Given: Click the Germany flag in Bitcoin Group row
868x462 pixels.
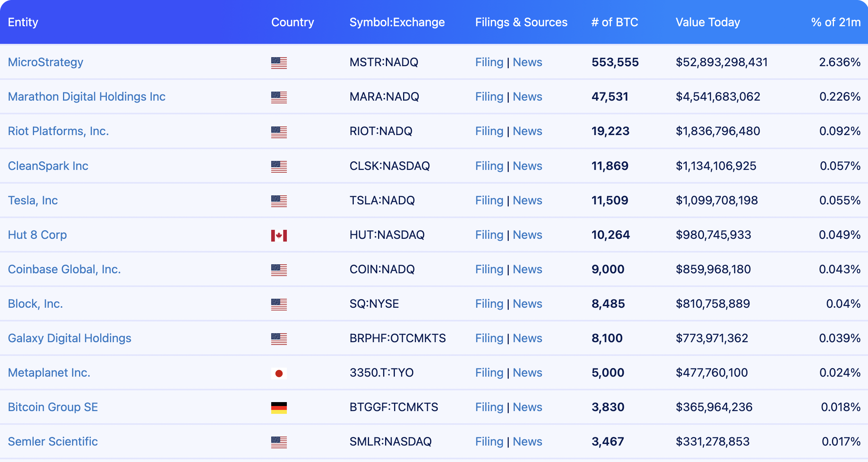Looking at the screenshot, I should point(279,408).
